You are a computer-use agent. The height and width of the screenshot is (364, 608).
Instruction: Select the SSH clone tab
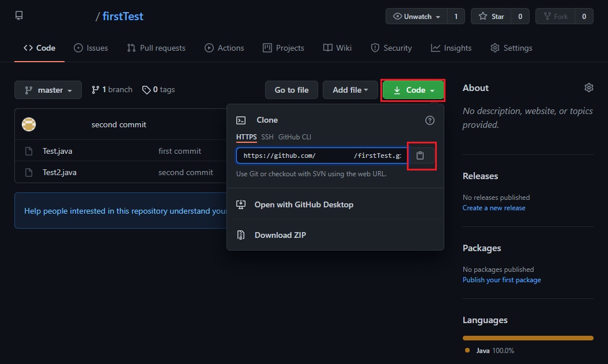(x=267, y=137)
